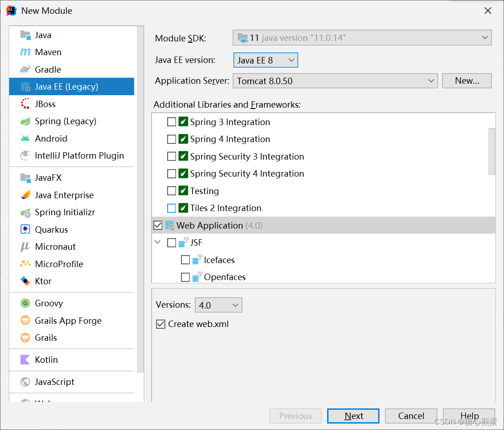The width and height of the screenshot is (504, 430).
Task: Check Spring Security 3 Integration
Action: 172,156
